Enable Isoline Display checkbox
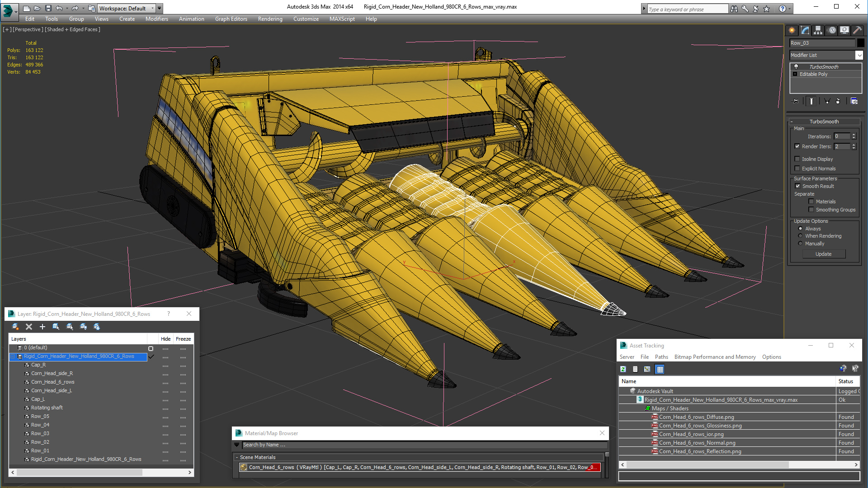This screenshot has width=868, height=488. pos(797,159)
